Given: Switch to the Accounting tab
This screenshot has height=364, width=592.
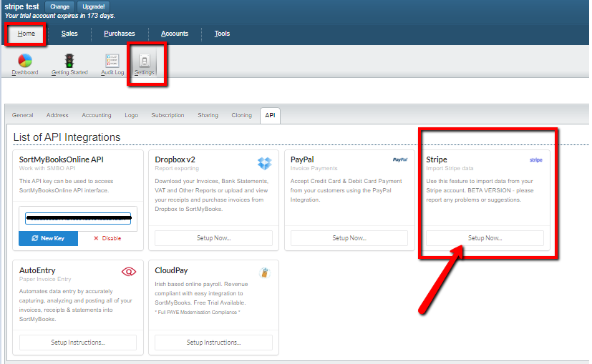Looking at the screenshot, I should (96, 115).
